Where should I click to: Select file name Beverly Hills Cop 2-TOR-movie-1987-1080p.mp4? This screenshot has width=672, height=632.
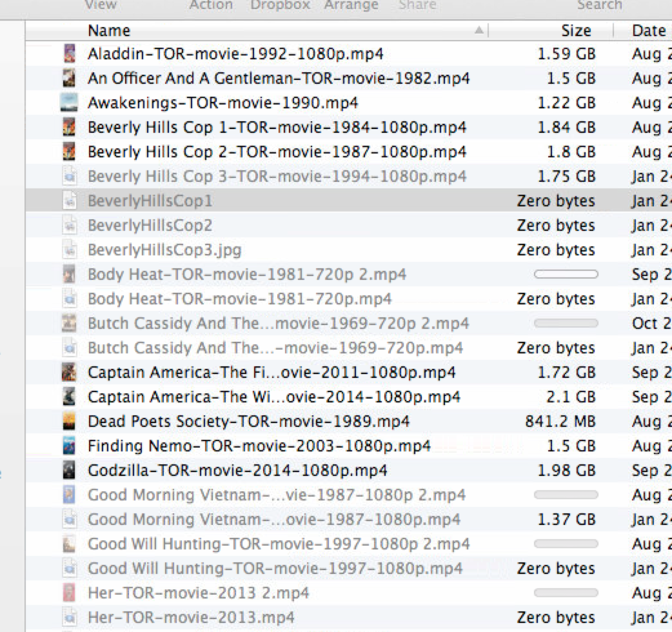[x=277, y=152]
